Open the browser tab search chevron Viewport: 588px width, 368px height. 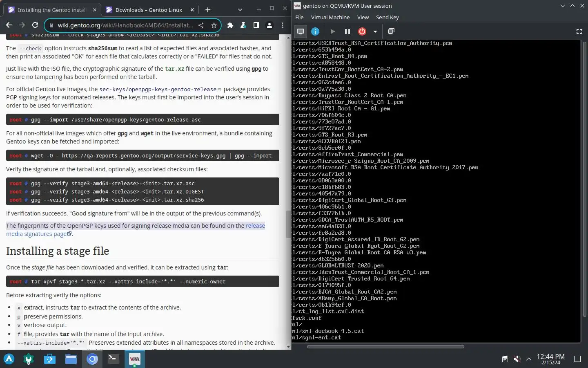tap(240, 10)
